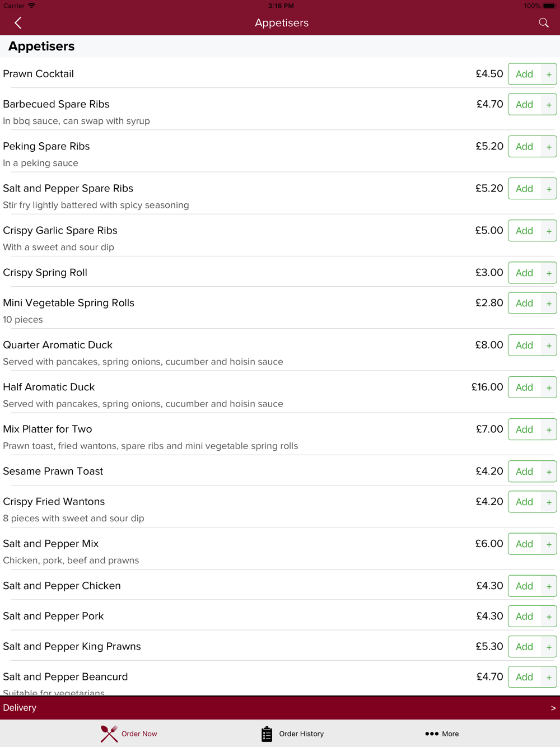Image resolution: width=560 pixels, height=747 pixels.
Task: Add Quarter Aromatic Duck to order
Action: [524, 346]
